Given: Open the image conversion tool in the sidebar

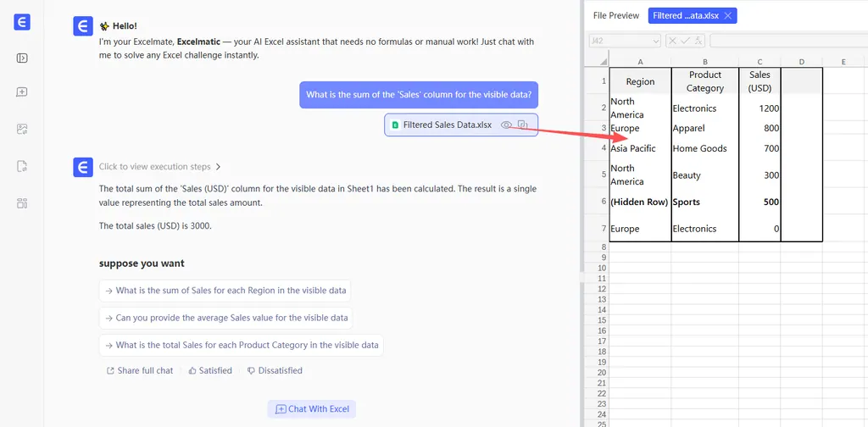Looking at the screenshot, I should (22, 129).
